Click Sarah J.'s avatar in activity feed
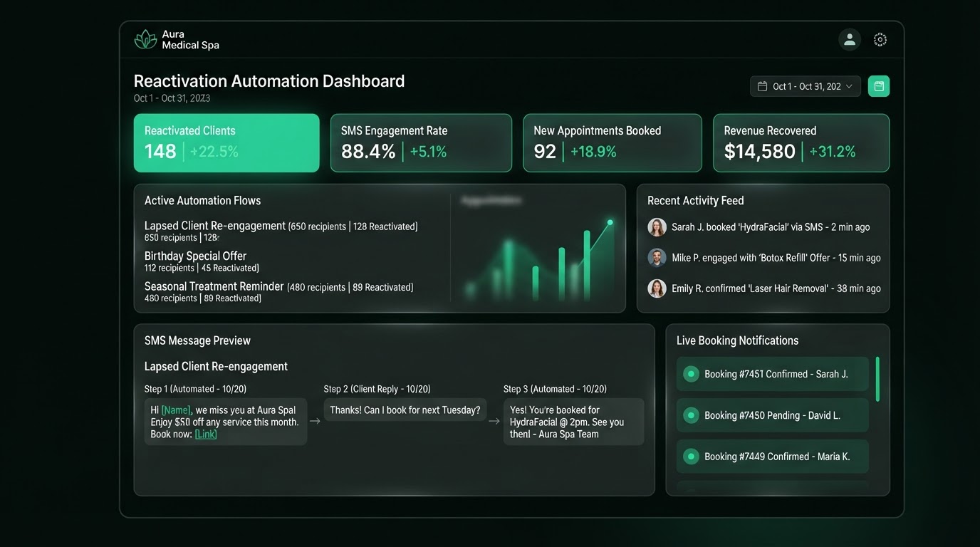The image size is (980, 547). 657,227
